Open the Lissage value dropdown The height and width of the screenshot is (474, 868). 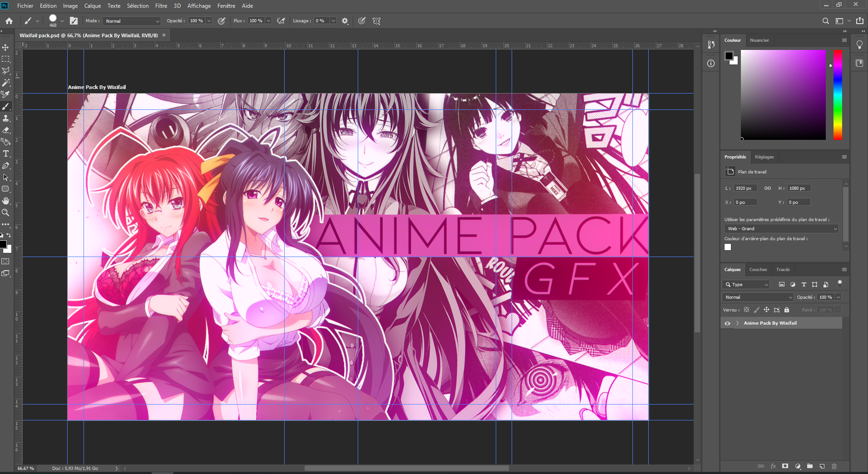pos(333,21)
